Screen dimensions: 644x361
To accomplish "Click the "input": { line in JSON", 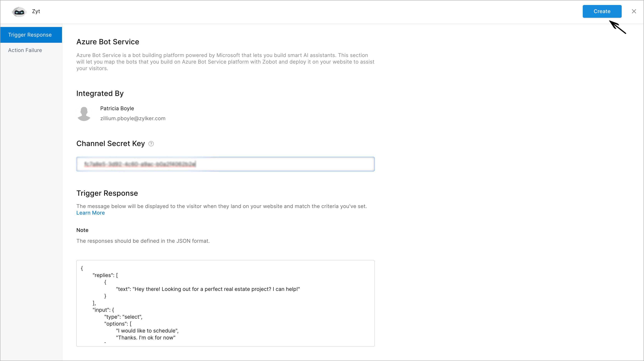I will (x=103, y=310).
